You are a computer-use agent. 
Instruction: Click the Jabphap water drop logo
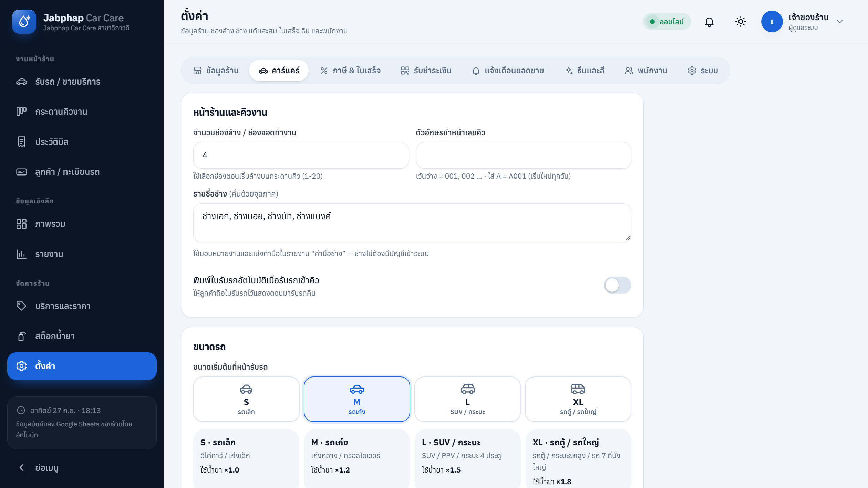point(24,22)
